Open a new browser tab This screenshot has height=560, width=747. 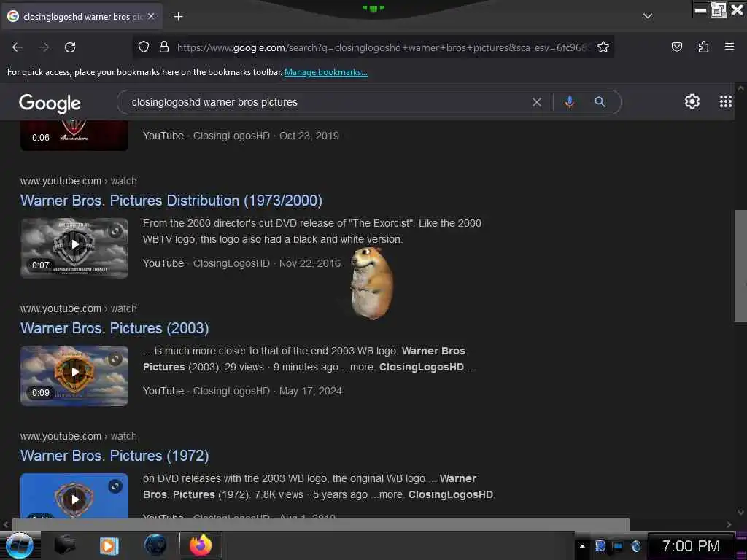pyautogui.click(x=178, y=16)
